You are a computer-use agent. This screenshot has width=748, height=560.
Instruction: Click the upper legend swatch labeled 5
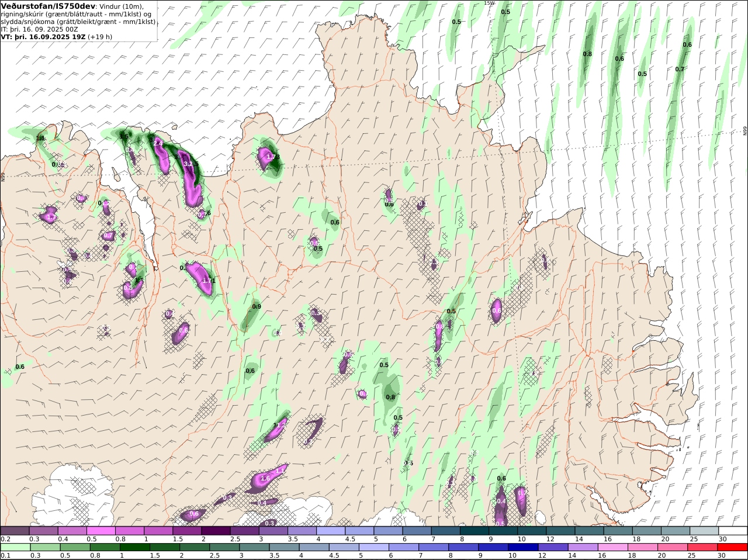[387, 530]
